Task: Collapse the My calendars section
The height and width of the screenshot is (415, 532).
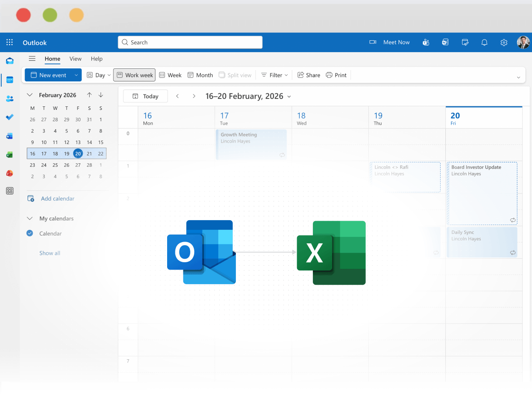Action: (x=29, y=218)
